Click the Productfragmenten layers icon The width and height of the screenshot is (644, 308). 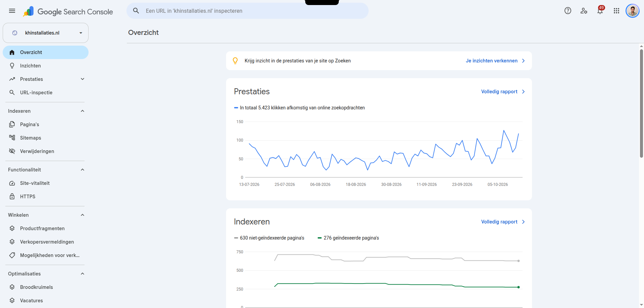tap(12, 228)
